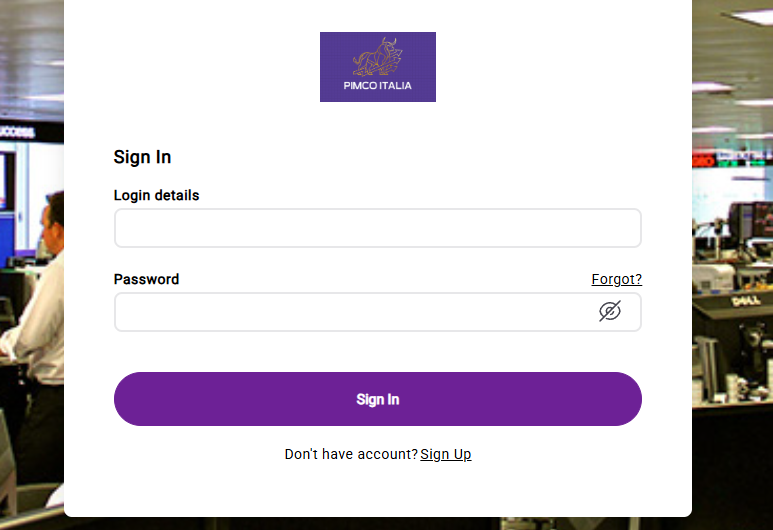This screenshot has width=773, height=530.
Task: Click the PIMCO ITALIA text in the logo
Action: [x=378, y=86]
